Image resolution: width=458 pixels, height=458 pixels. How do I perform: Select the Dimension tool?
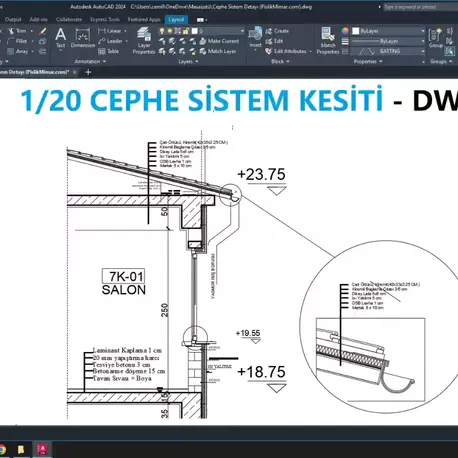coord(83,38)
